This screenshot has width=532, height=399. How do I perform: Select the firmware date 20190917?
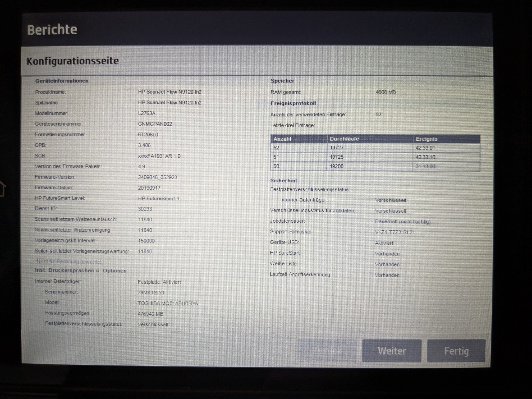point(149,188)
